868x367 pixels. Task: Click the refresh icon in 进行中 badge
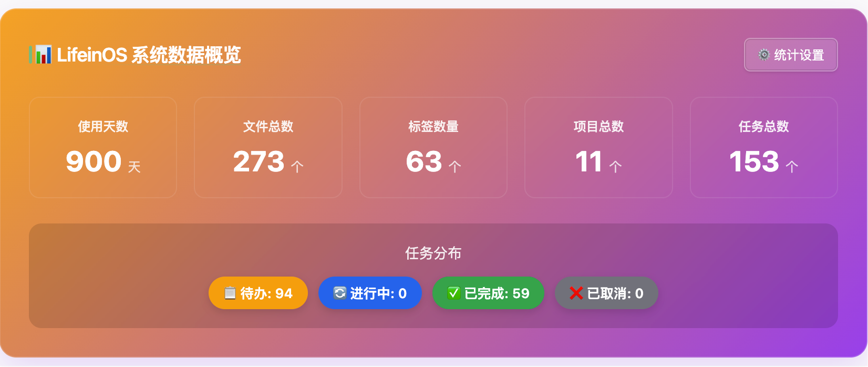[340, 293]
